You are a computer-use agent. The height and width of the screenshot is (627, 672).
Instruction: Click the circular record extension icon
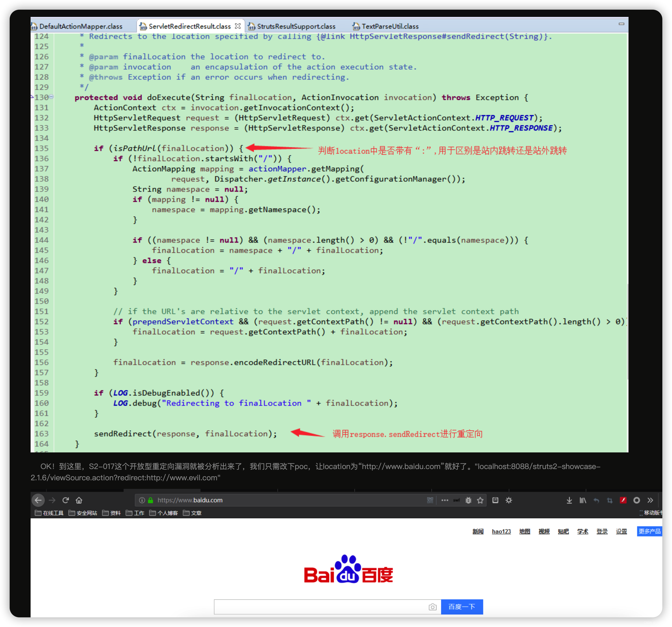point(637,500)
